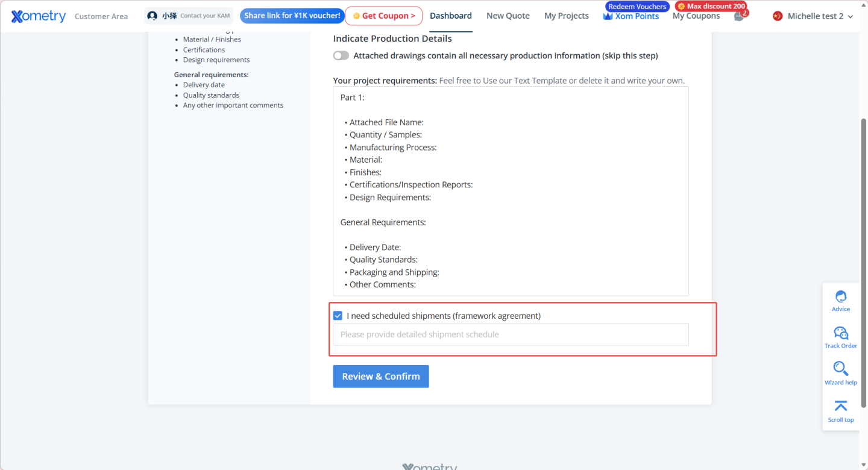This screenshot has height=470, width=868.
Task: Open the Advice chat icon
Action: tap(840, 296)
